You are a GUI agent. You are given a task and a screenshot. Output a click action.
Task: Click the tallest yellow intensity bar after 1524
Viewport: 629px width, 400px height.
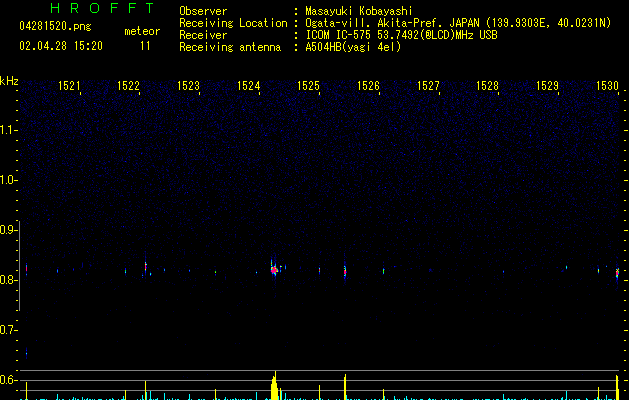[x=274, y=386]
